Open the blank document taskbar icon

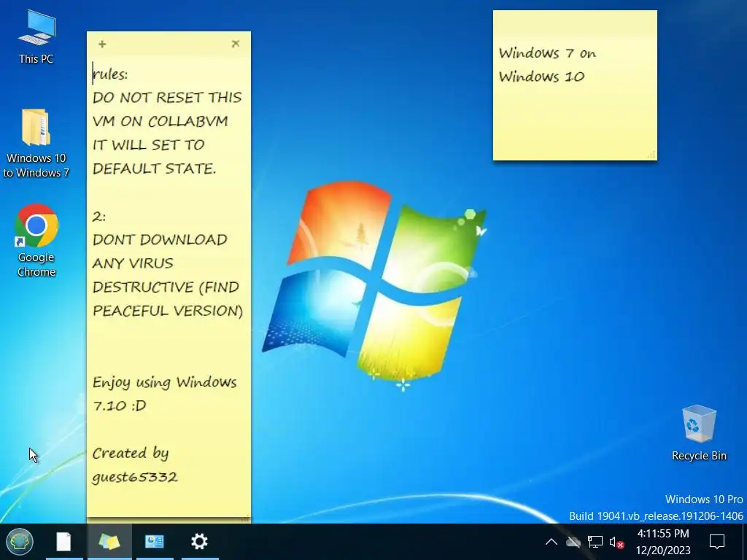click(64, 542)
